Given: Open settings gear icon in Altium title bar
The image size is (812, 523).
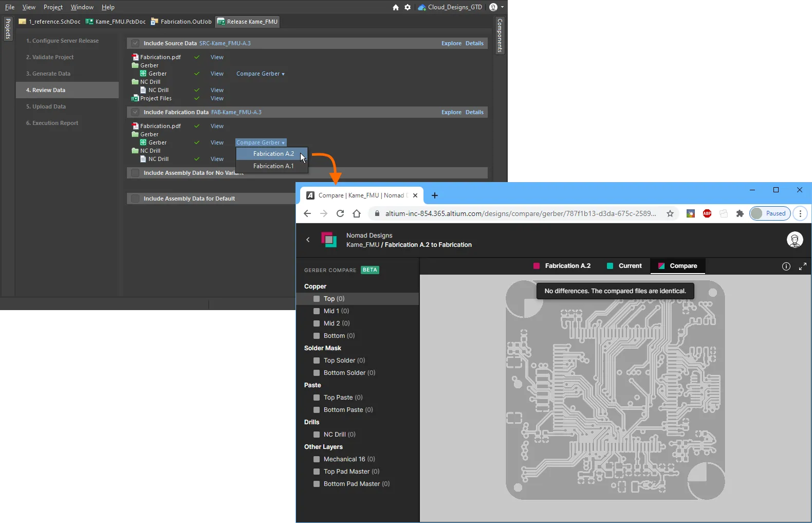Looking at the screenshot, I should click(408, 7).
